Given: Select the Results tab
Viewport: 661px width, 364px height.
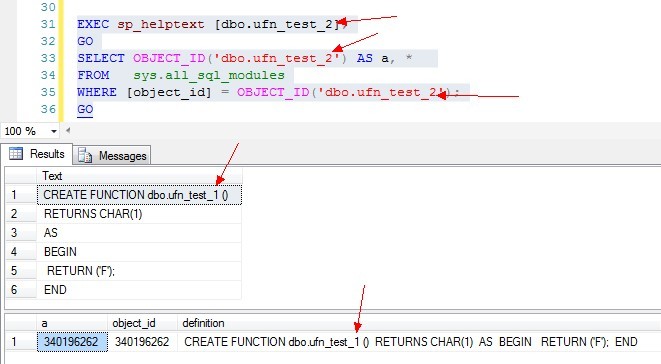Looking at the screenshot, I should 37,154.
